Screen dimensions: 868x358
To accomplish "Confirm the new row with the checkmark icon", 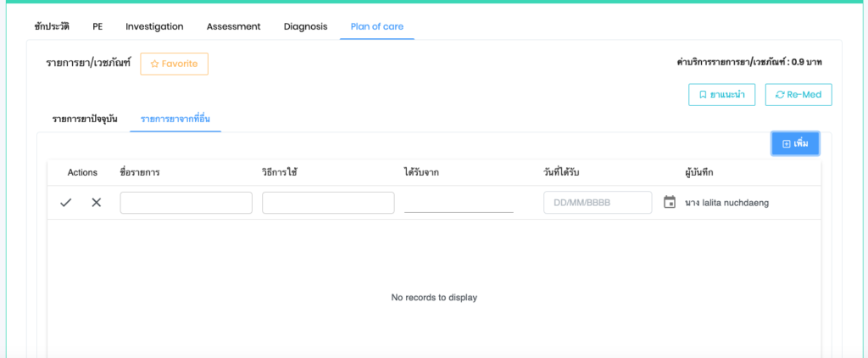I will pyautogui.click(x=65, y=203).
